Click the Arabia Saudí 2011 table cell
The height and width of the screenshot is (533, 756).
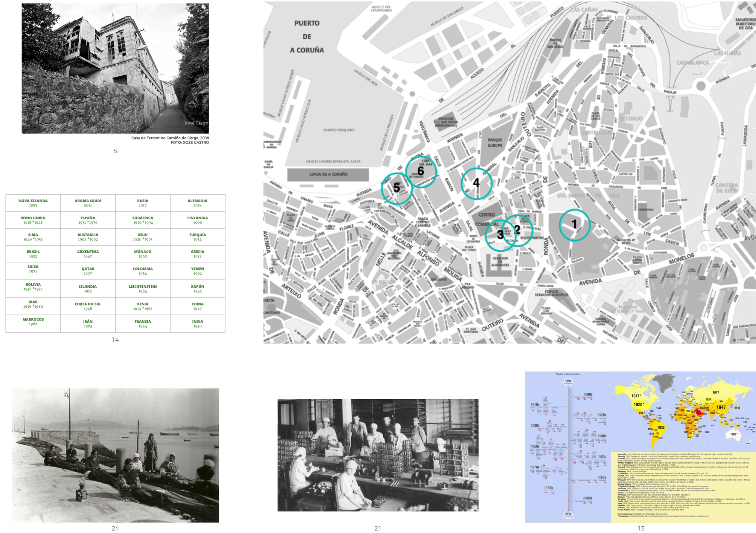88,203
